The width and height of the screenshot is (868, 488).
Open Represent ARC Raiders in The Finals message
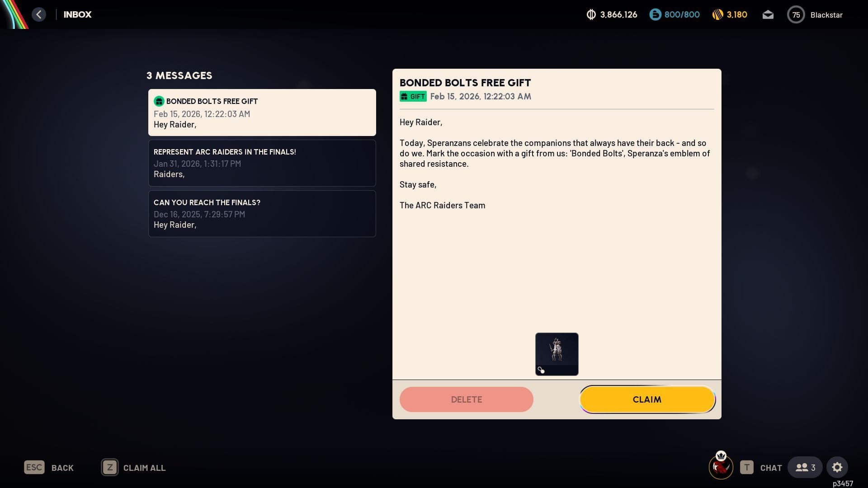coord(262,163)
